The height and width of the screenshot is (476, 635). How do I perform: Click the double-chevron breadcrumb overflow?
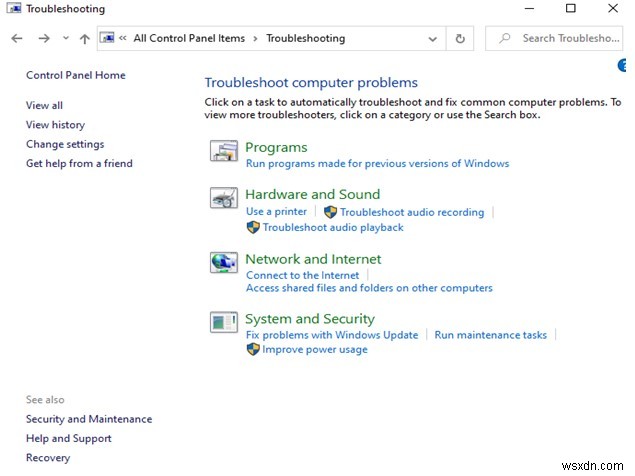pos(123,38)
